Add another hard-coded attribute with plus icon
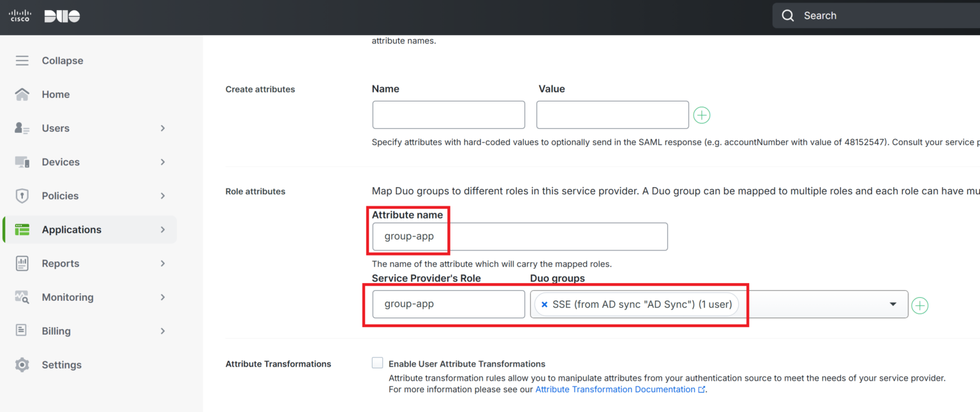This screenshot has height=412, width=980. point(702,116)
